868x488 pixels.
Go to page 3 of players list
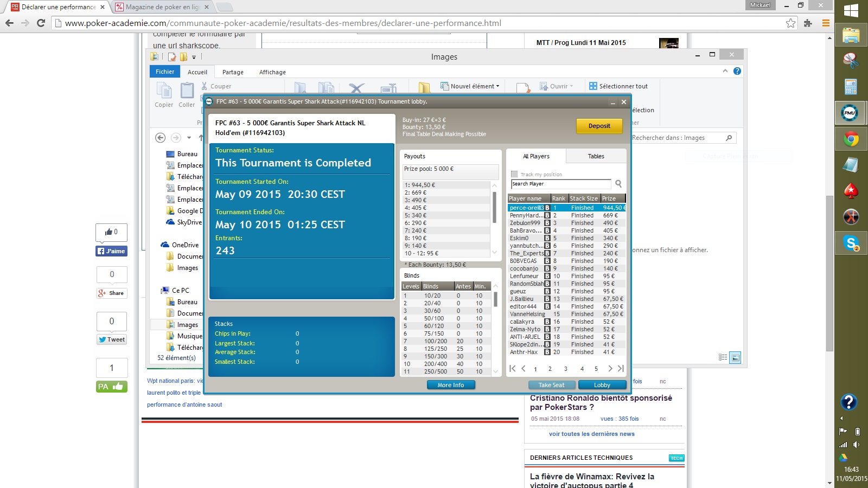coord(565,369)
